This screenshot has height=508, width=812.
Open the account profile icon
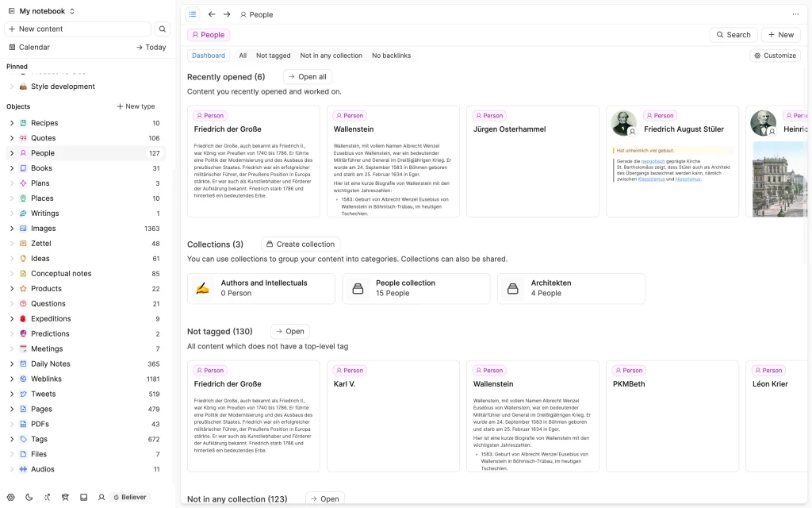coord(101,497)
